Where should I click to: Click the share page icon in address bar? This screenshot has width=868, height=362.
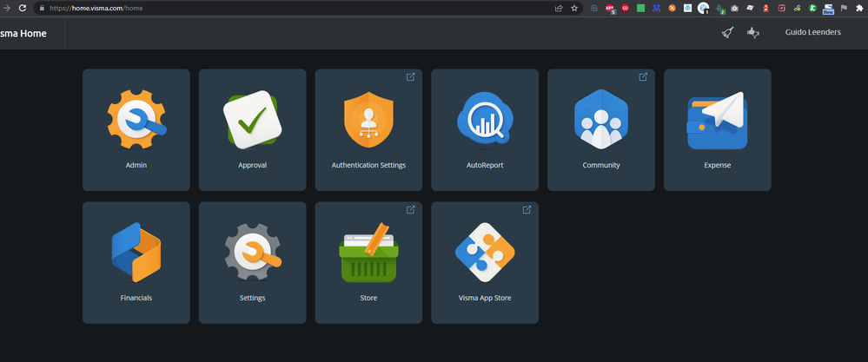coord(559,9)
